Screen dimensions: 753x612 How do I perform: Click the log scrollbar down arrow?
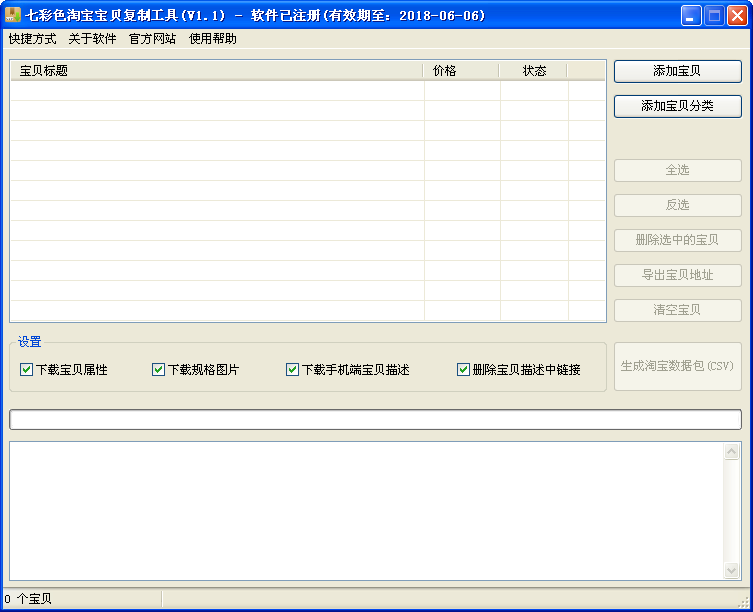pyautogui.click(x=731, y=570)
